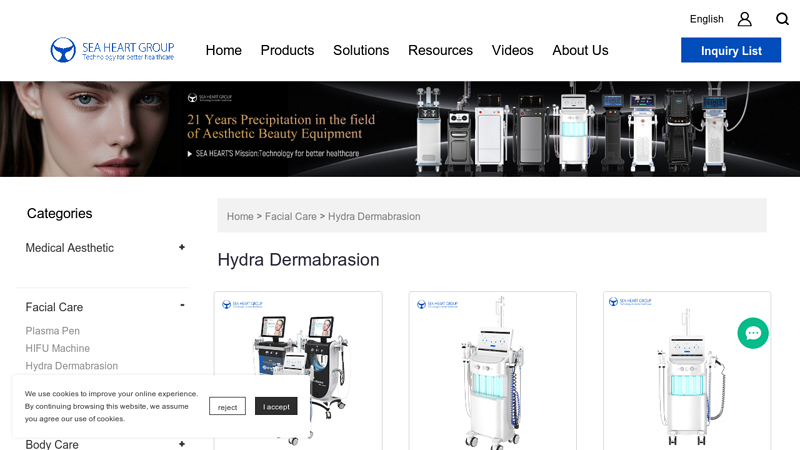Open the Medical Aesthetic category link
800x450 pixels.
tap(69, 247)
